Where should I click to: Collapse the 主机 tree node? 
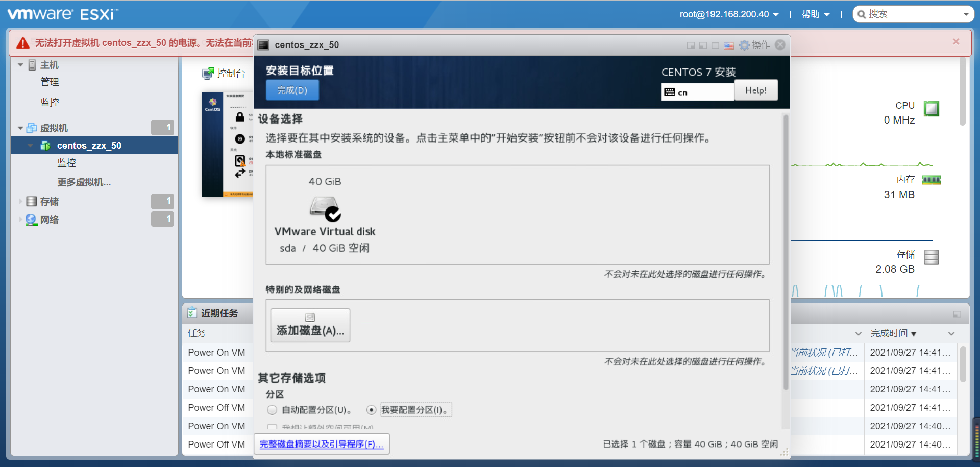[x=20, y=65]
